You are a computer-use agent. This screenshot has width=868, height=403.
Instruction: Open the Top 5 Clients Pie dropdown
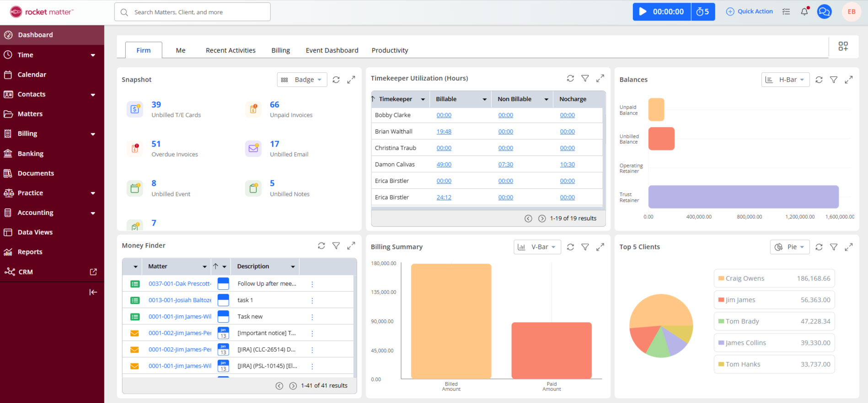[790, 247]
